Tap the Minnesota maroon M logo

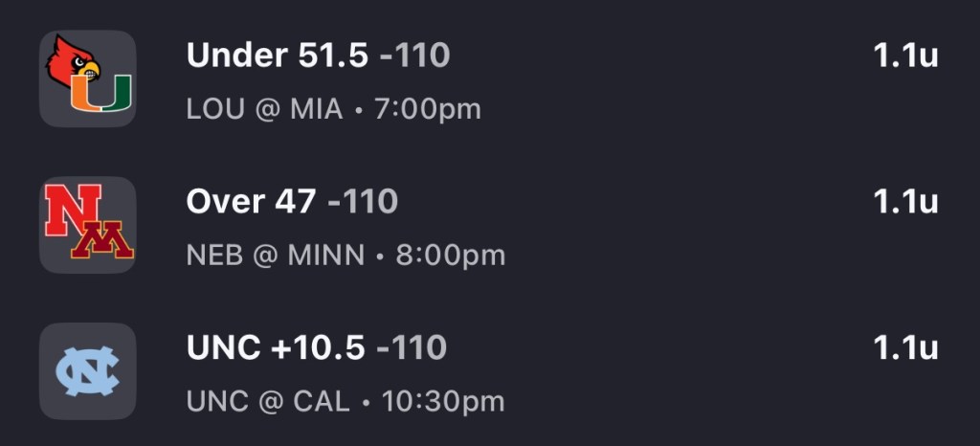point(103,240)
